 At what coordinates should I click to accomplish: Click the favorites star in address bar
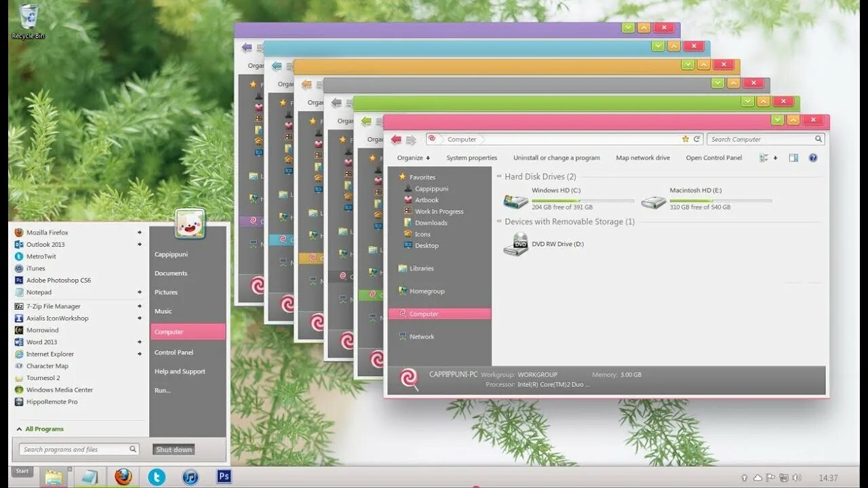point(686,139)
